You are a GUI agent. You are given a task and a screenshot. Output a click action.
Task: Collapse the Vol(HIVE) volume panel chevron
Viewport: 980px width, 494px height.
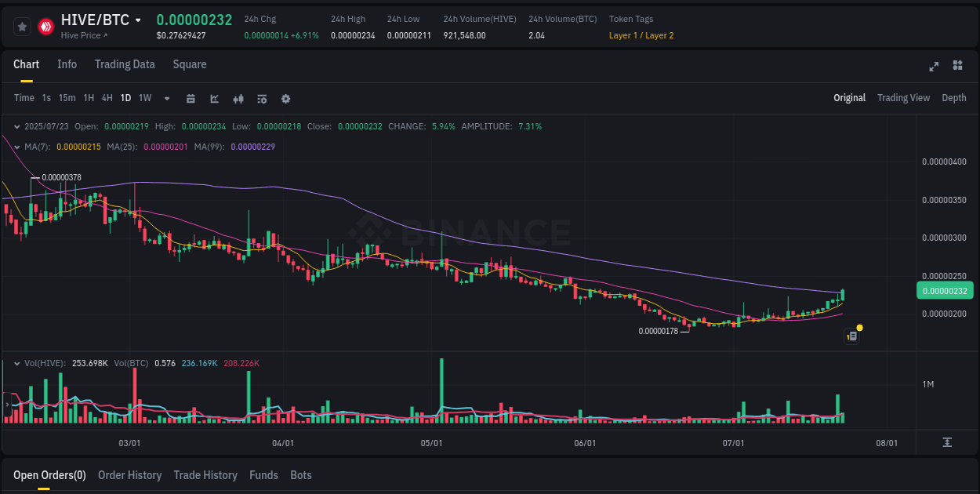pos(17,363)
